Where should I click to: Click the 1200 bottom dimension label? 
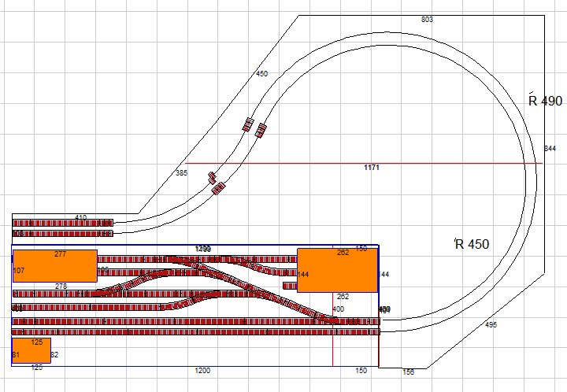[x=202, y=370]
